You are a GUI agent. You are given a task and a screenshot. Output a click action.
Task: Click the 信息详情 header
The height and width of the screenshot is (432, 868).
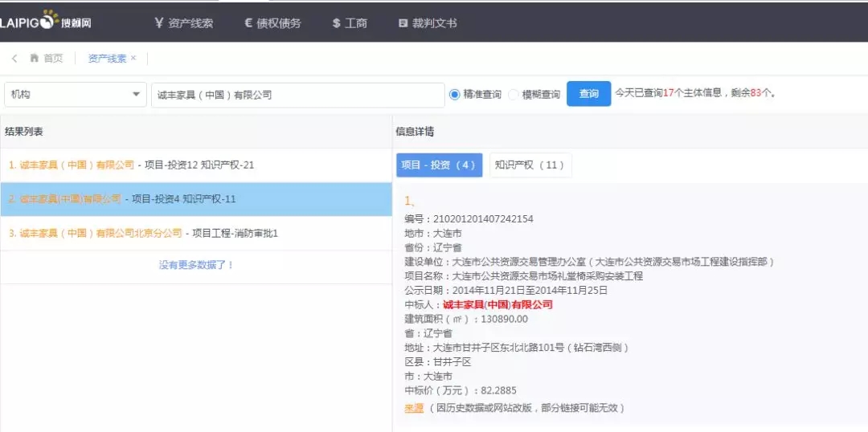[415, 131]
